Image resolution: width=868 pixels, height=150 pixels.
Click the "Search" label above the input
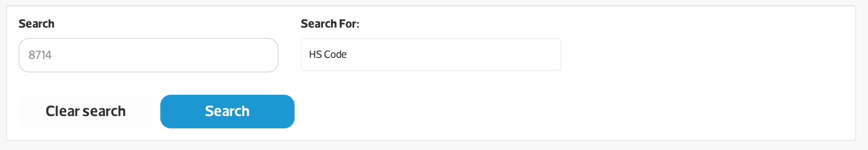(x=37, y=24)
